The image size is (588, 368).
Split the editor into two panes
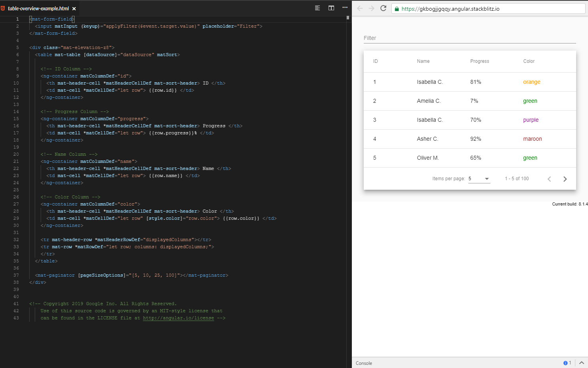point(331,8)
